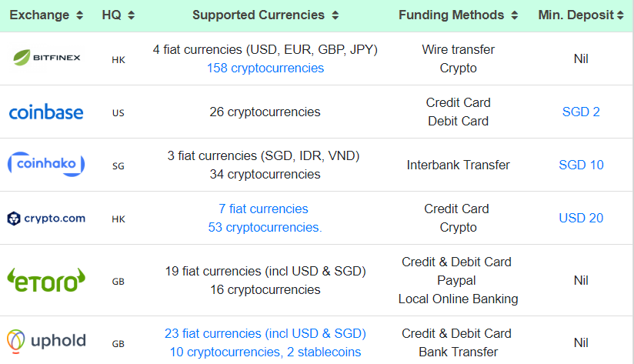The image size is (634, 364).
Task: Click the Crypto.com exchange logo
Action: click(x=46, y=219)
